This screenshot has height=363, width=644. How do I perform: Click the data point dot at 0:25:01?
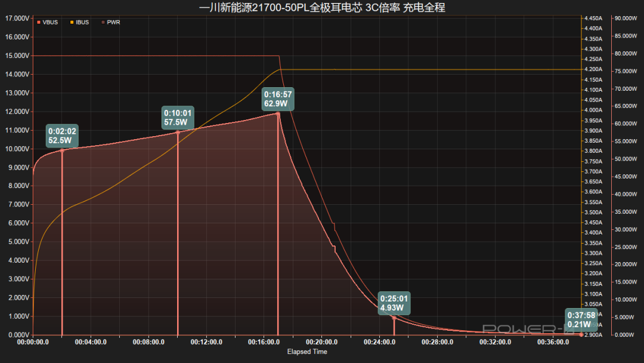tap(394, 318)
